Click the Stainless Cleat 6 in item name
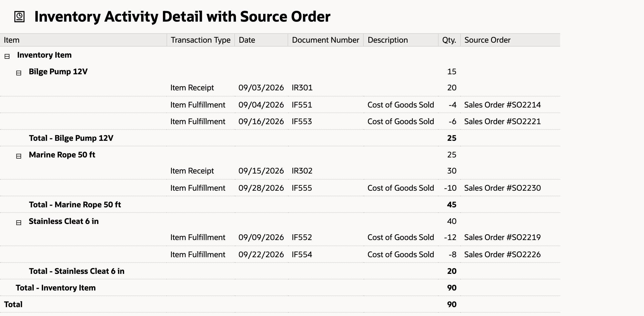 (x=64, y=221)
